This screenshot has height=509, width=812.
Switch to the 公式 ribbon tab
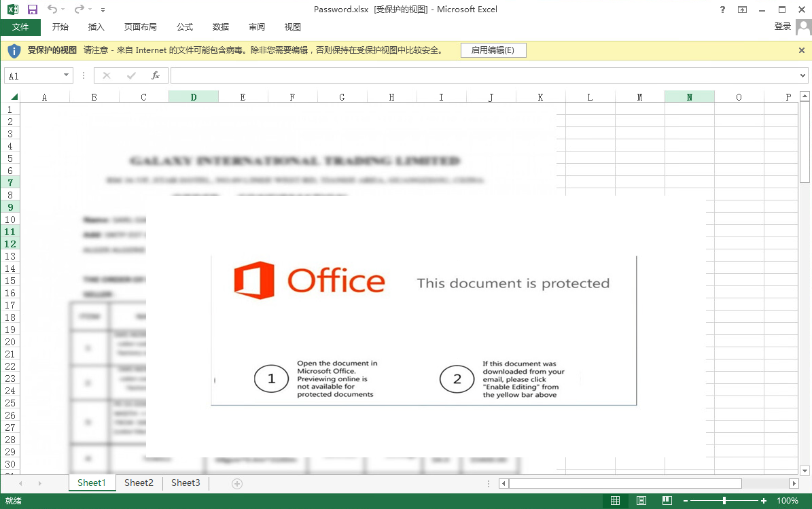[x=185, y=27]
